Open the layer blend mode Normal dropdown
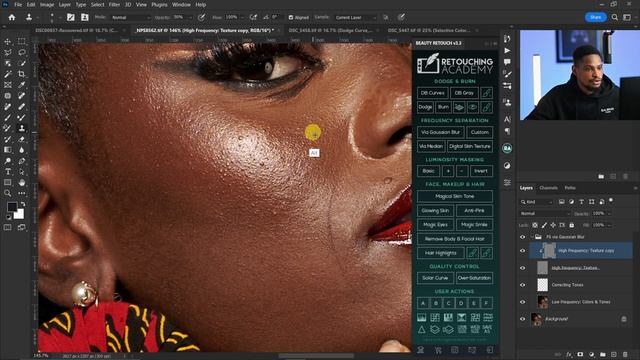Screen dimensions: 640x360 [x=545, y=213]
